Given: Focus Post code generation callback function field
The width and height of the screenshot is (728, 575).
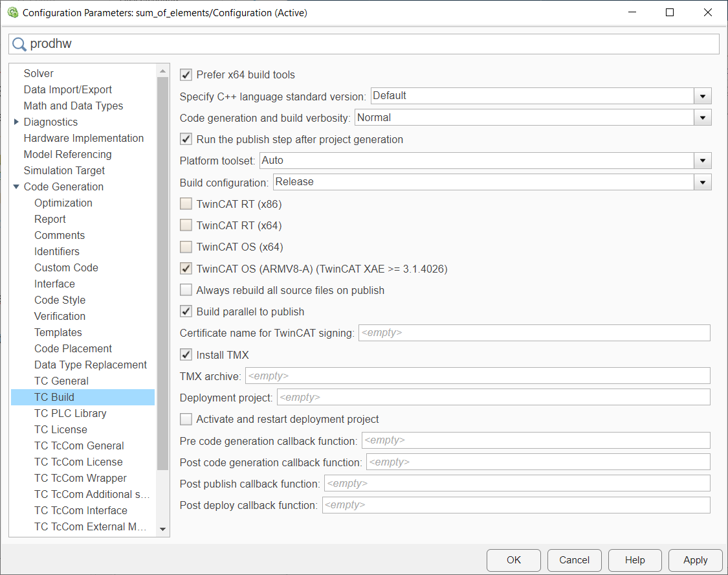Looking at the screenshot, I should (x=538, y=462).
